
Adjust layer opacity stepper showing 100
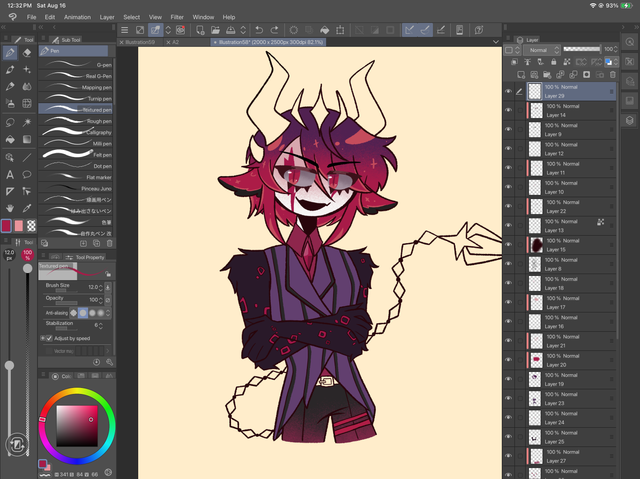616,49
